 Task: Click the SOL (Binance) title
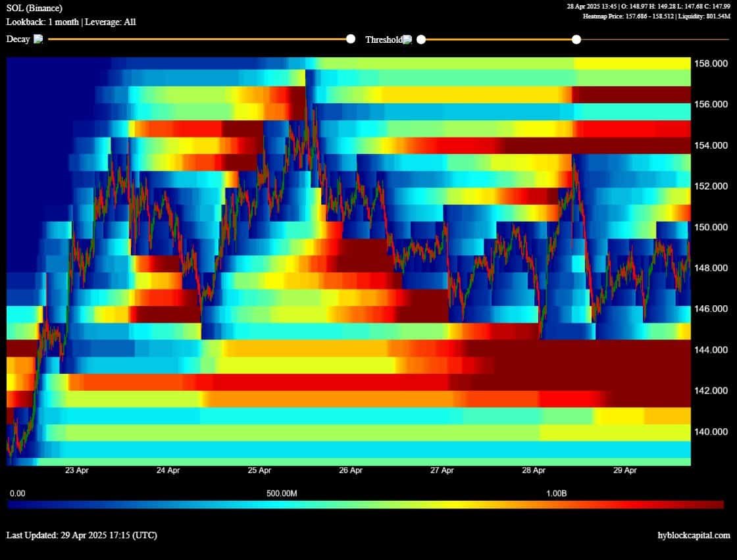point(34,8)
